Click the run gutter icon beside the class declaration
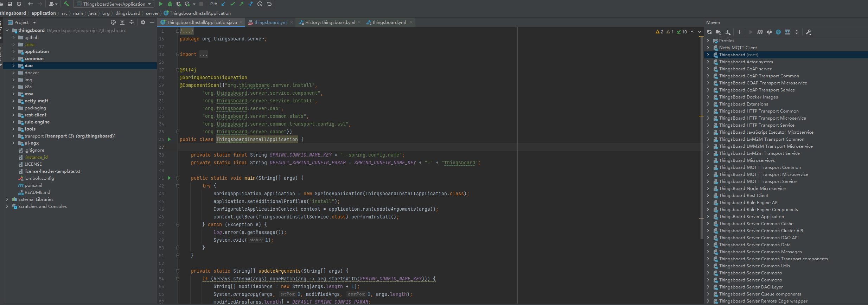Screen dimensions: 868x305 169,139
